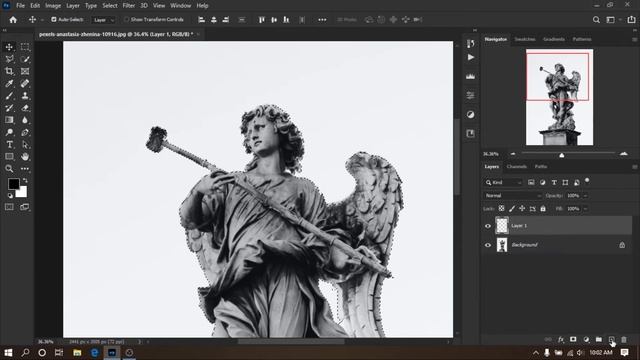Switch to the Gradients tab
This screenshot has height=360, width=640.
[x=554, y=39]
